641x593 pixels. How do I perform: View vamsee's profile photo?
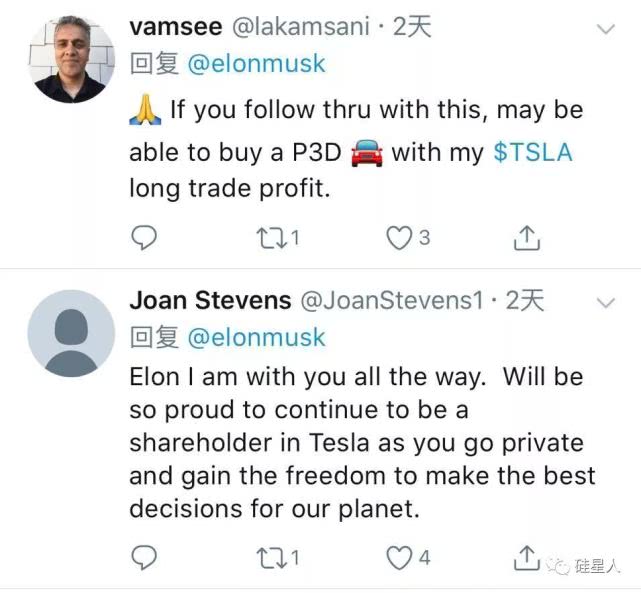click(70, 60)
